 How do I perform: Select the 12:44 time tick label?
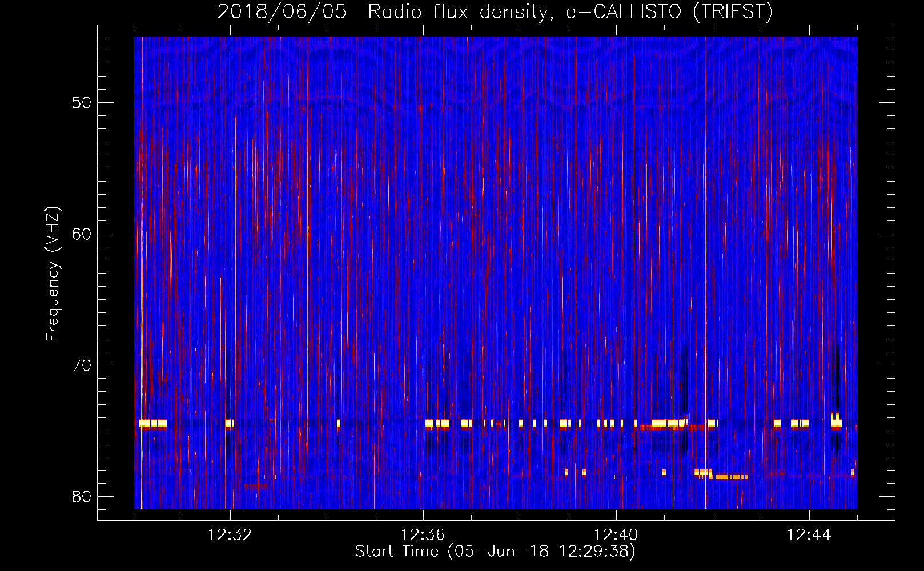[809, 535]
